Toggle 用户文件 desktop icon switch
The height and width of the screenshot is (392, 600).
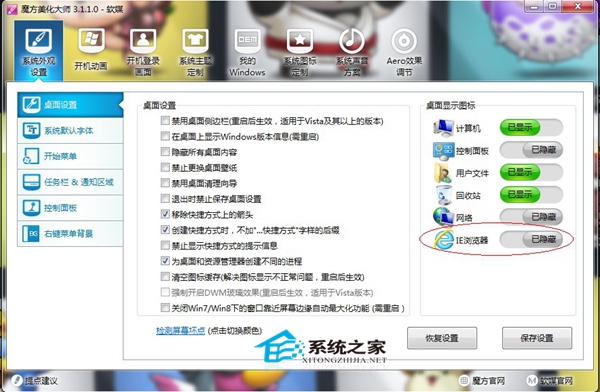pyautogui.click(x=531, y=172)
